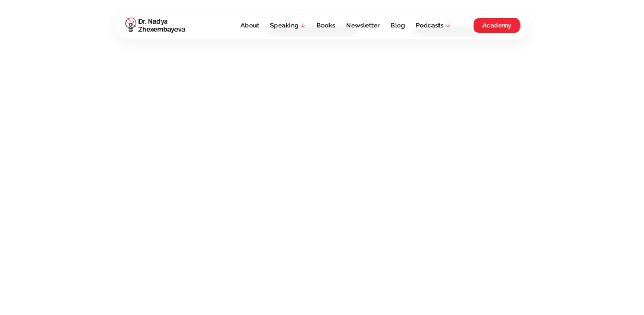Screen dimensions: 644x315
Task: Go to the Books page
Action: [325, 25]
